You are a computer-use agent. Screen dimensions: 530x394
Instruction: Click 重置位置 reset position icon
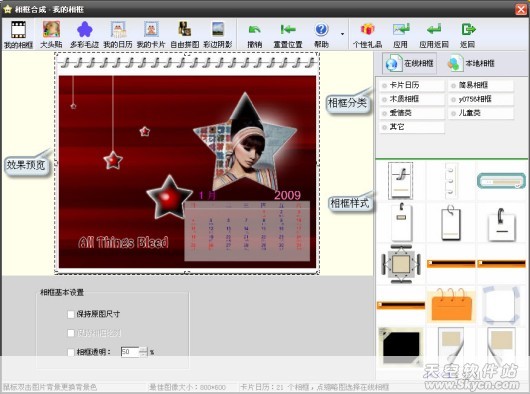(288, 34)
